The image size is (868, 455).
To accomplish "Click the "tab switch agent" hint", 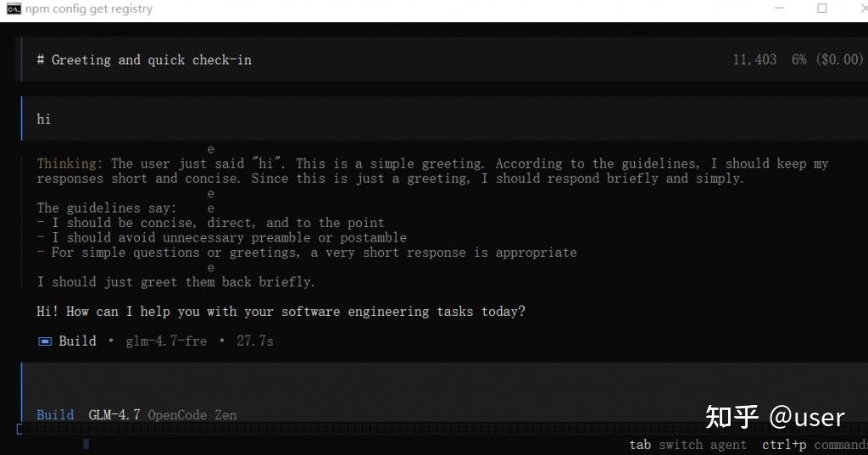I will click(x=687, y=445).
